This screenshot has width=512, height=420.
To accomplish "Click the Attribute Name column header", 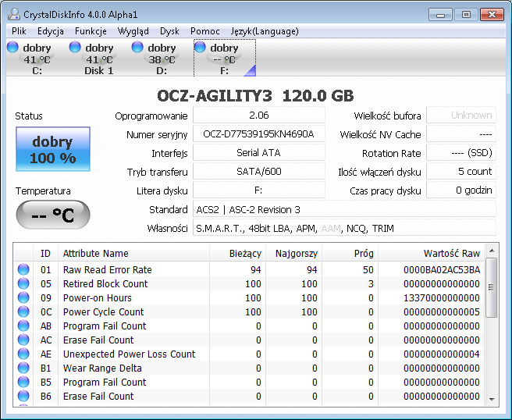I will pos(133,253).
